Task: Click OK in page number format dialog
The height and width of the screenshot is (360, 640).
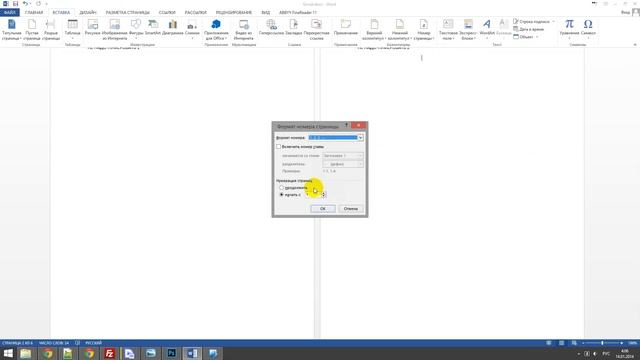Action: (x=322, y=209)
